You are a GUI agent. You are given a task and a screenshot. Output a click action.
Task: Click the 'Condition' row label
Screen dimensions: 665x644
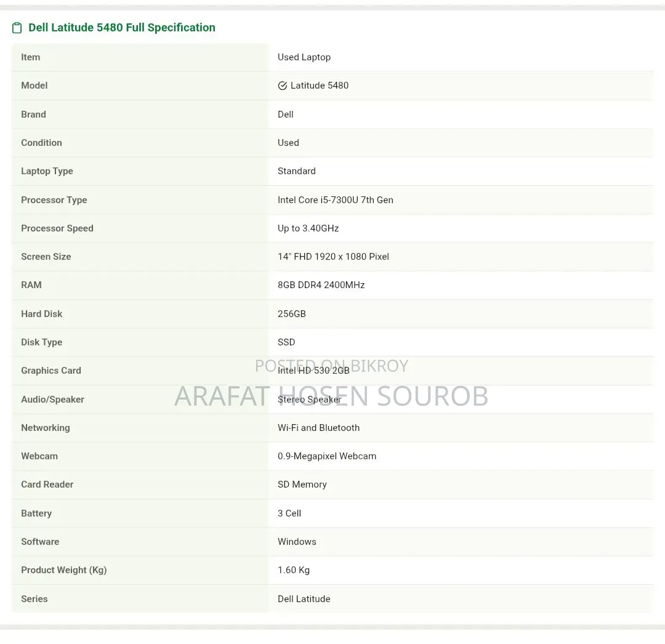pyautogui.click(x=42, y=143)
